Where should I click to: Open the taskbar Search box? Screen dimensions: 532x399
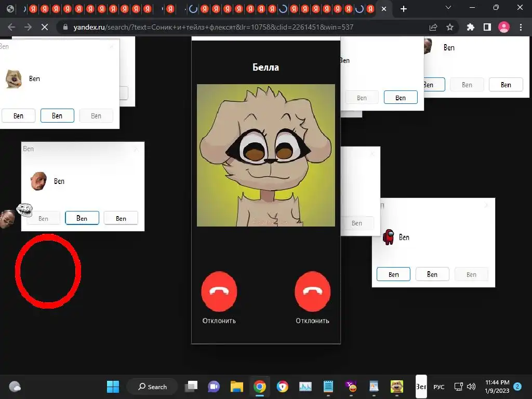pyautogui.click(x=152, y=387)
